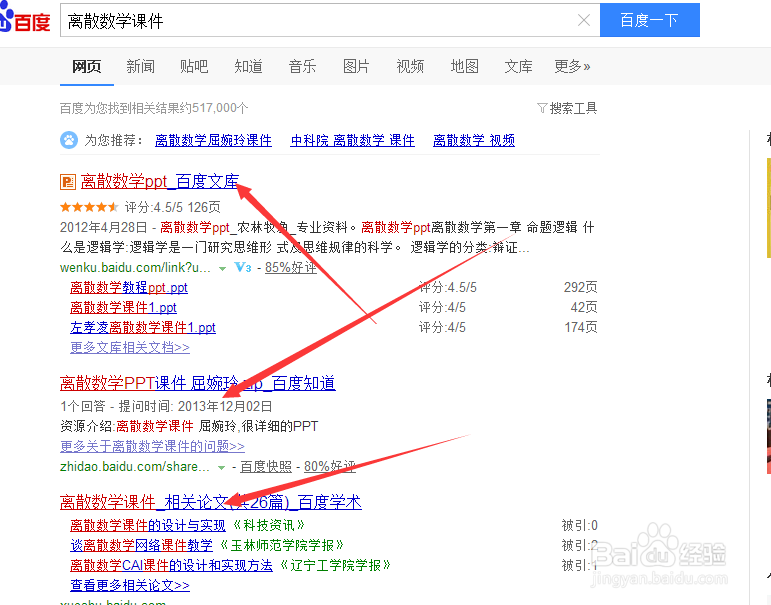Click the Baidu logo
This screenshot has width=771, height=605.
click(25, 20)
